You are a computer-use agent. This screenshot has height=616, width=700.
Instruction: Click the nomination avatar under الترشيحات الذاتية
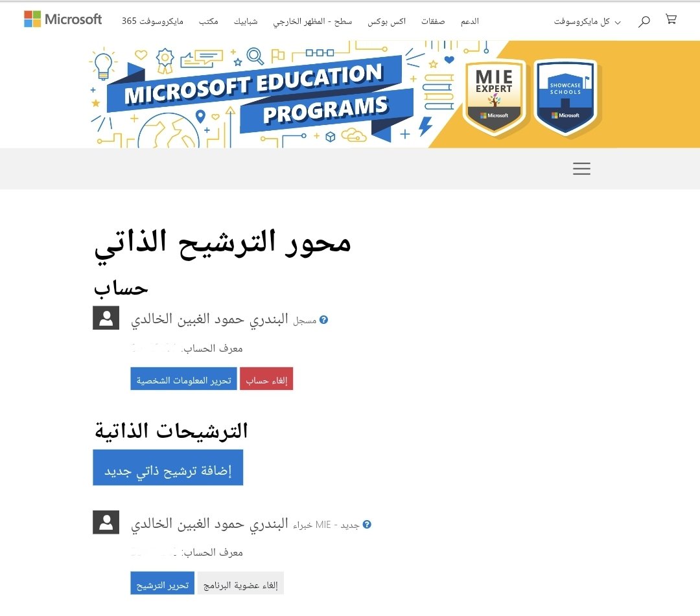[x=106, y=522]
